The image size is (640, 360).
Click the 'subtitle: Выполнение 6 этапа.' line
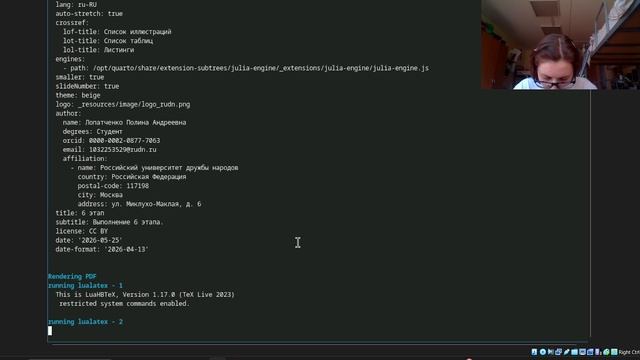pyautogui.click(x=109, y=222)
